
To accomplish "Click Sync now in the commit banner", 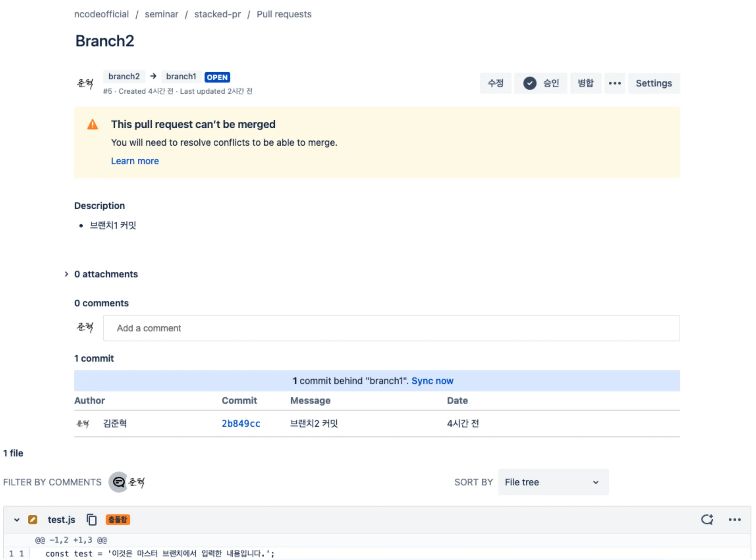I will [432, 381].
